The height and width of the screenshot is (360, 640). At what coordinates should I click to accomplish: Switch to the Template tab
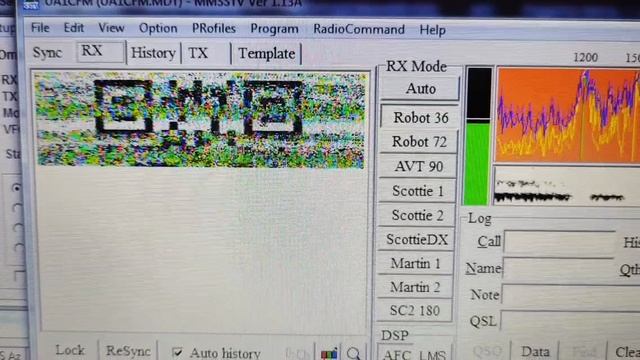click(267, 53)
